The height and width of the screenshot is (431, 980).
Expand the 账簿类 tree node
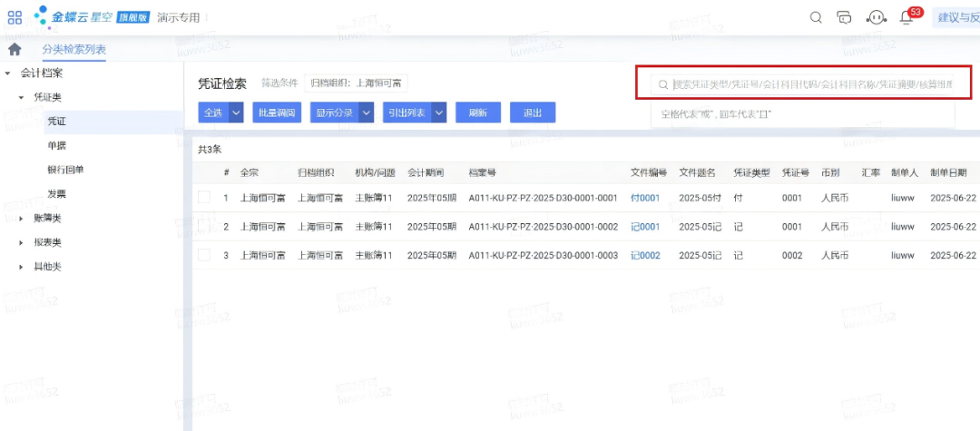click(22, 219)
